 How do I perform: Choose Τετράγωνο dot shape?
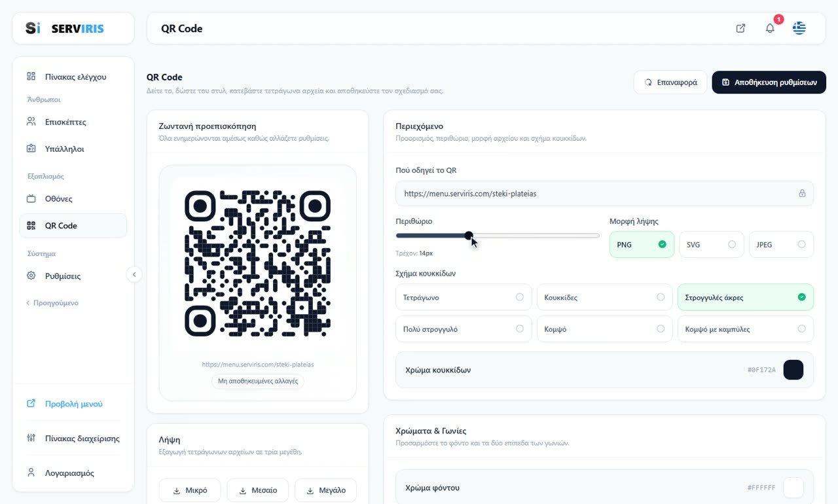click(464, 297)
